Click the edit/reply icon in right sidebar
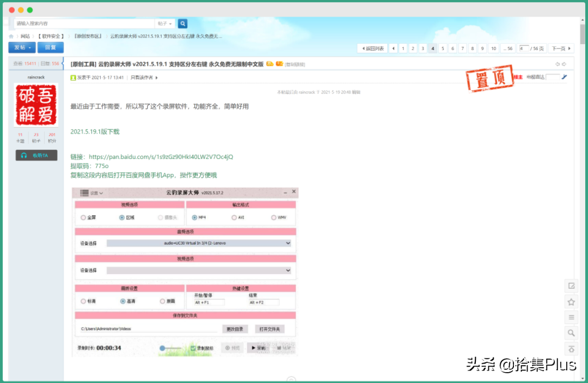This screenshot has height=383, width=588. 571,286
